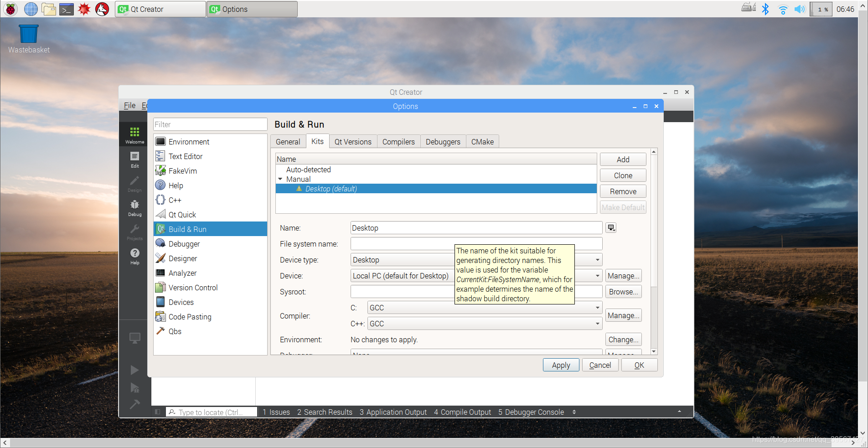The image size is (868, 448).
Task: Open Wastebasket on the desktop
Action: coord(29,39)
